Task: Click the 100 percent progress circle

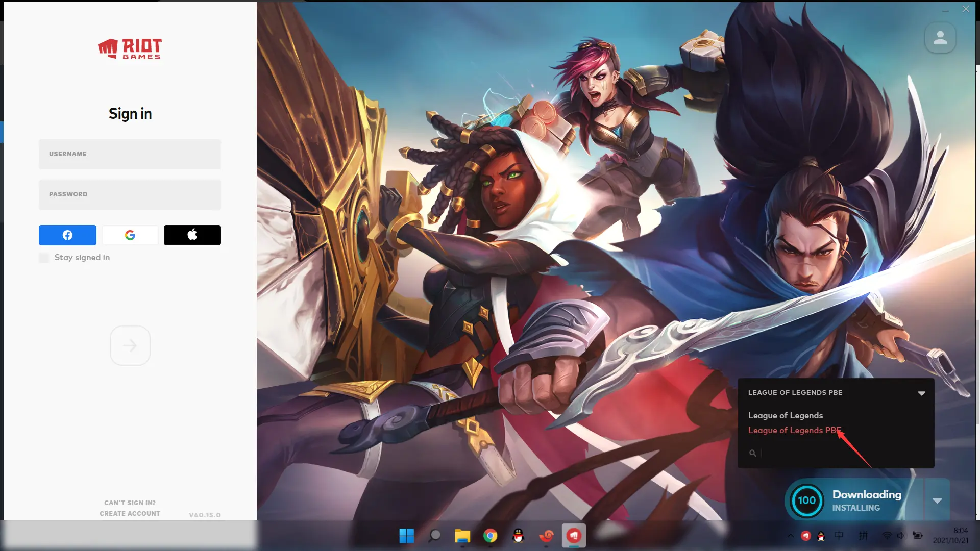Action: [x=806, y=500]
